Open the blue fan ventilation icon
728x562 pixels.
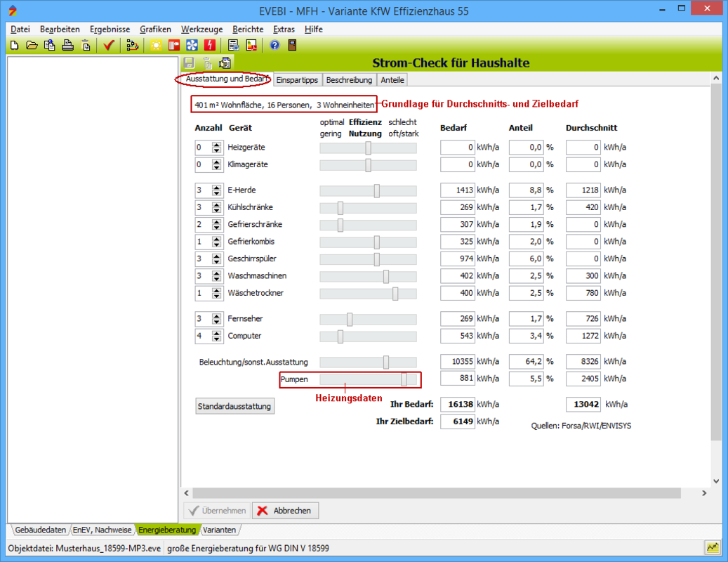pos(191,46)
